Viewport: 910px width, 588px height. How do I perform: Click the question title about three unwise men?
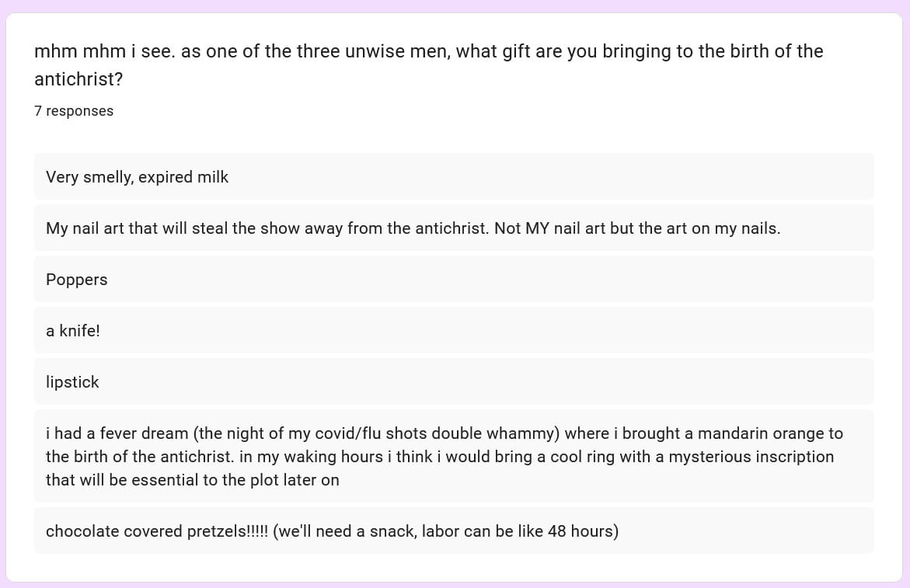click(x=428, y=65)
